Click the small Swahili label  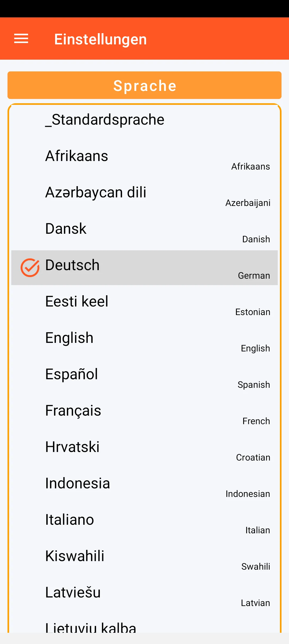(256, 566)
